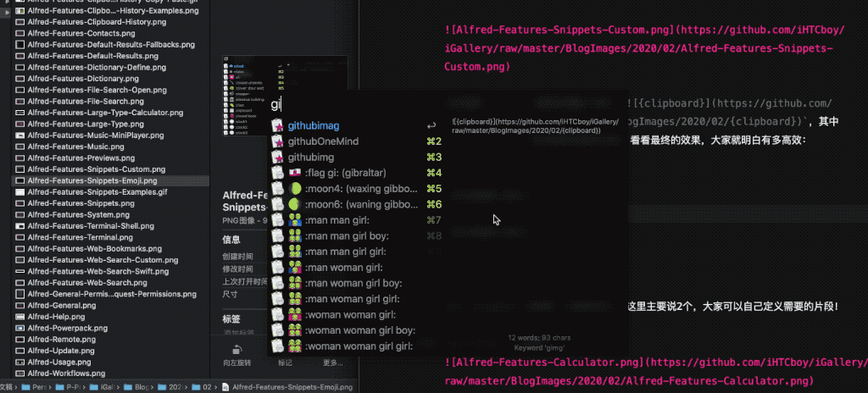
Task: Click the file icon of Alfred-Features-Snippets.png
Action: pyautogui.click(x=20, y=203)
